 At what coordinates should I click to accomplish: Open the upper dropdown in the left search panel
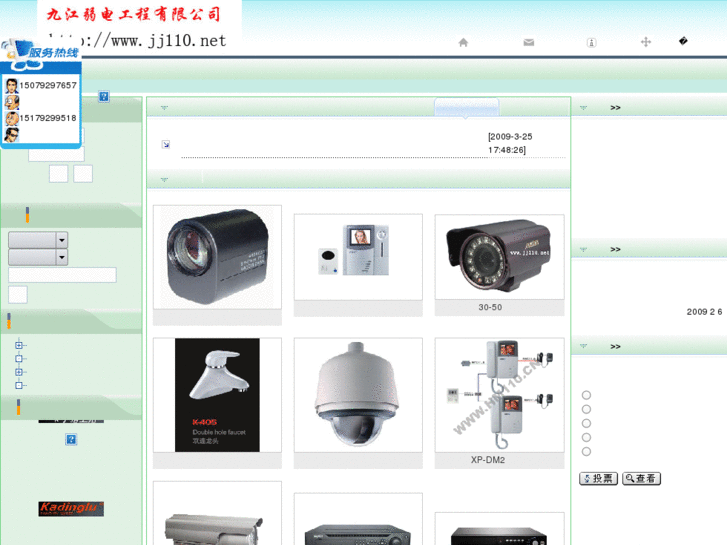38,240
